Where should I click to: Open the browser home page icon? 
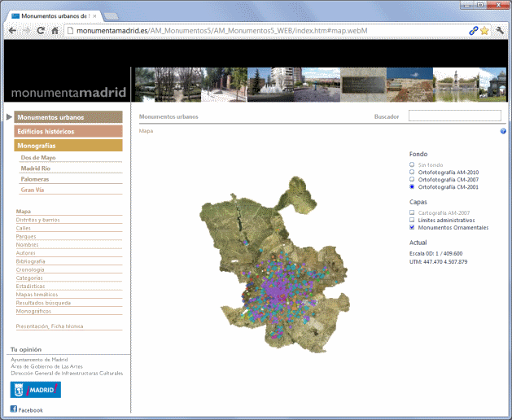[55, 31]
